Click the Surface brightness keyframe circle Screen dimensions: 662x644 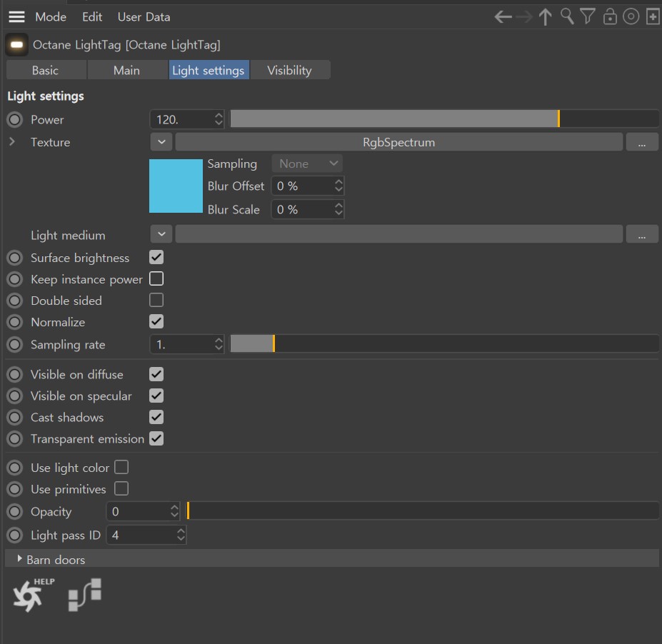15,258
